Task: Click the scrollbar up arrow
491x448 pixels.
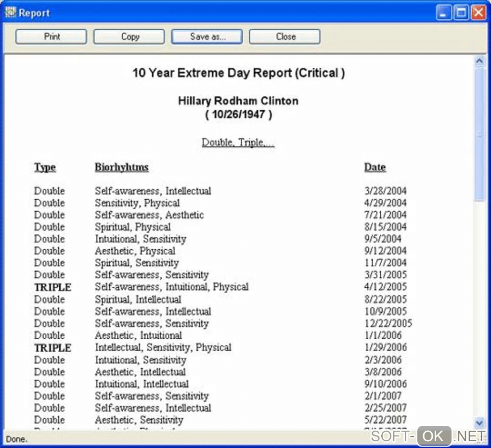Action: tap(479, 61)
